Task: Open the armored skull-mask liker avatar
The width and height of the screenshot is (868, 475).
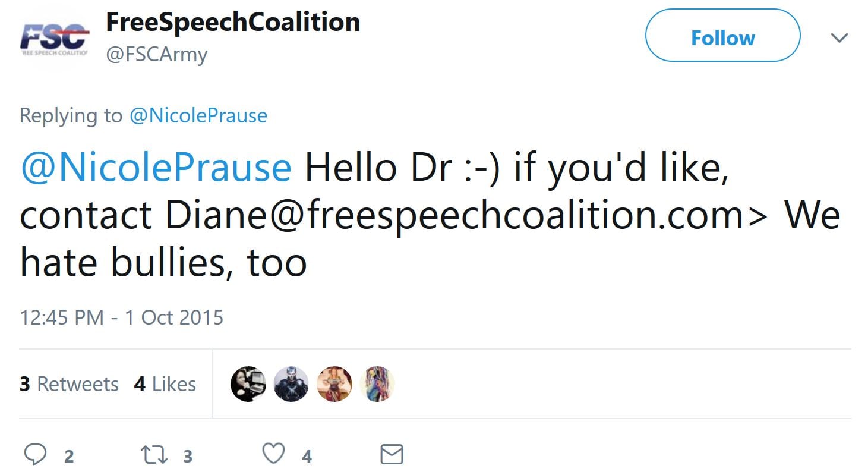Action: (x=291, y=384)
